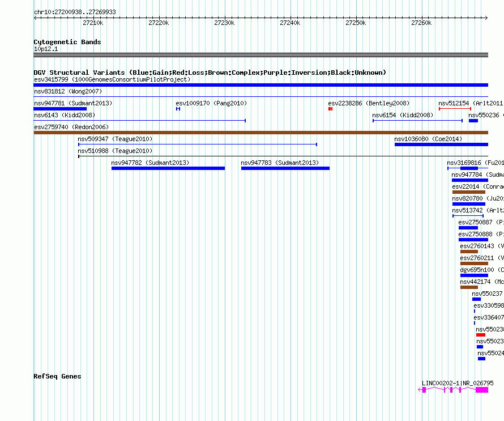504x421 pixels.
Task: Select nsv509347 (Teague2010) label
Action: tap(115, 139)
